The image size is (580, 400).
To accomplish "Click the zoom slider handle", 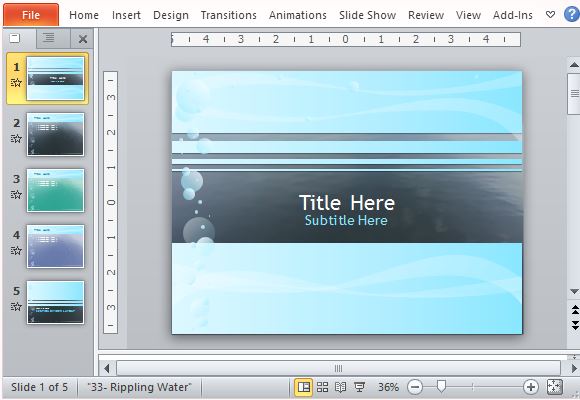I will coord(441,387).
